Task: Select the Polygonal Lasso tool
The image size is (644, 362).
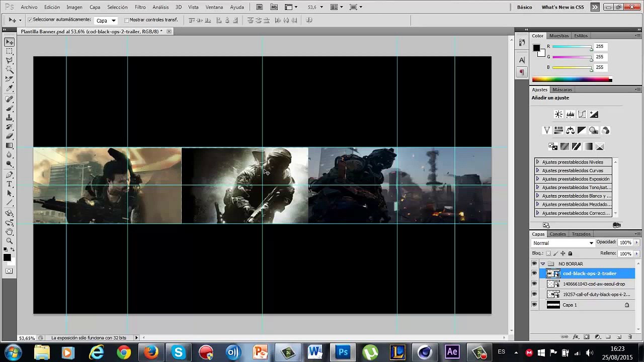Action: [10, 60]
